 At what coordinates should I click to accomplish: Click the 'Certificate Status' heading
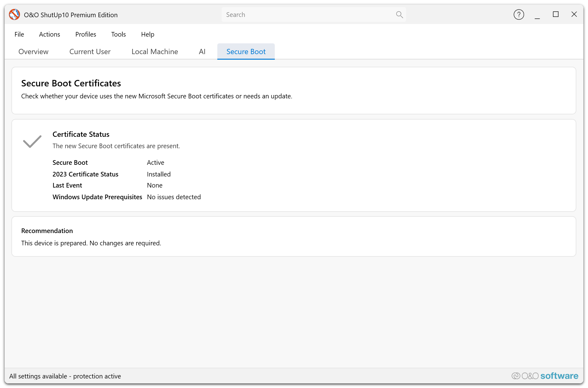(x=81, y=134)
